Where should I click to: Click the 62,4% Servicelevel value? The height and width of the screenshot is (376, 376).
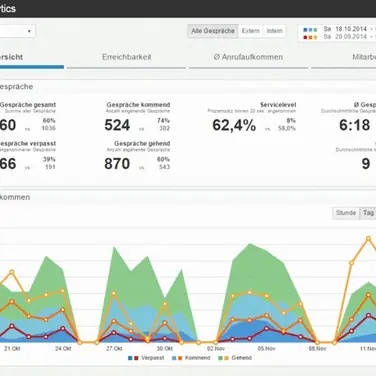tap(234, 125)
